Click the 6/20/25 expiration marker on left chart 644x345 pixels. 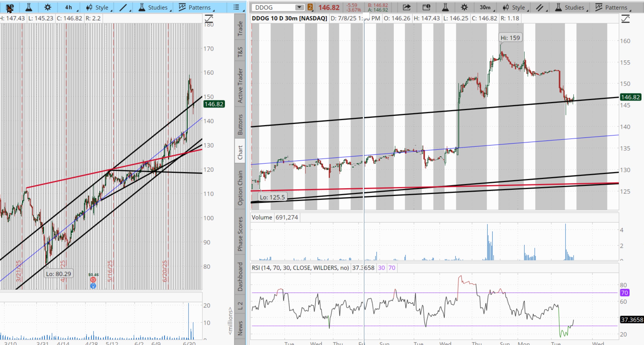coord(165,271)
